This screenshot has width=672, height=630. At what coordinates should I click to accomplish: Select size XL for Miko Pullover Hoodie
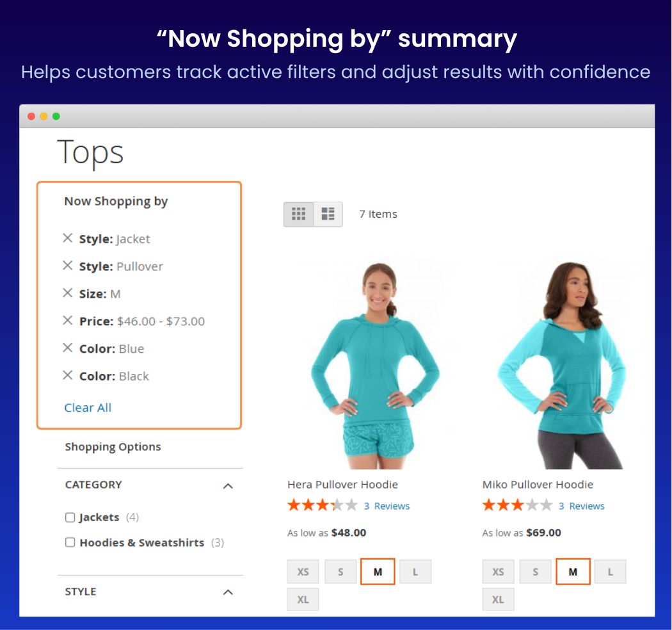tap(498, 599)
